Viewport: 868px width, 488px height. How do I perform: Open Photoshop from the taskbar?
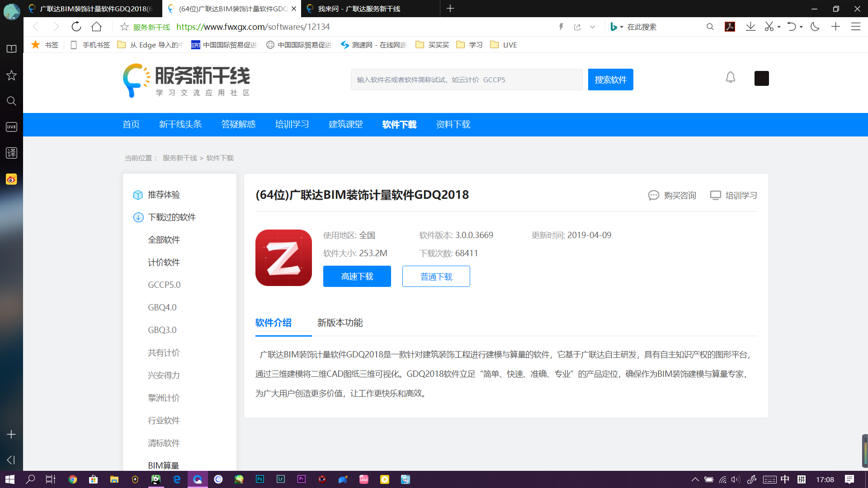tap(260, 479)
